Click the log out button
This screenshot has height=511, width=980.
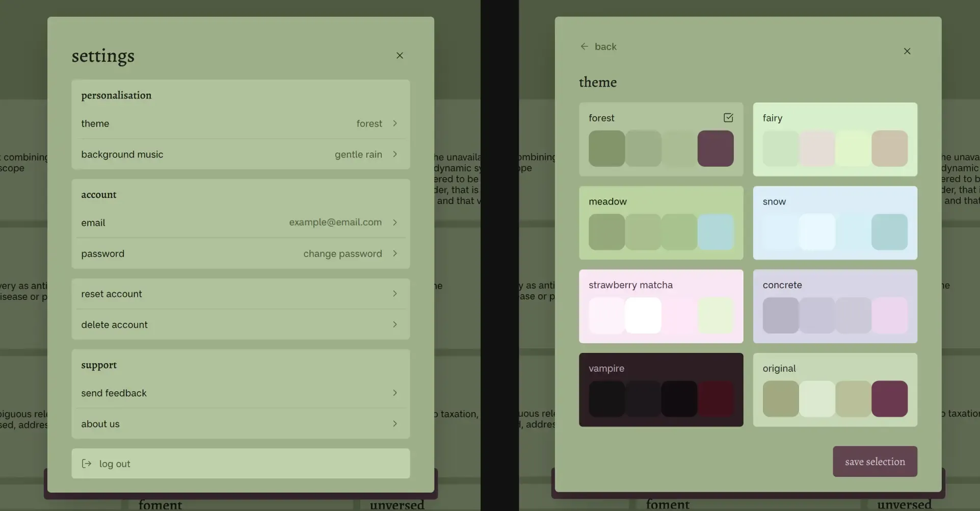[241, 464]
